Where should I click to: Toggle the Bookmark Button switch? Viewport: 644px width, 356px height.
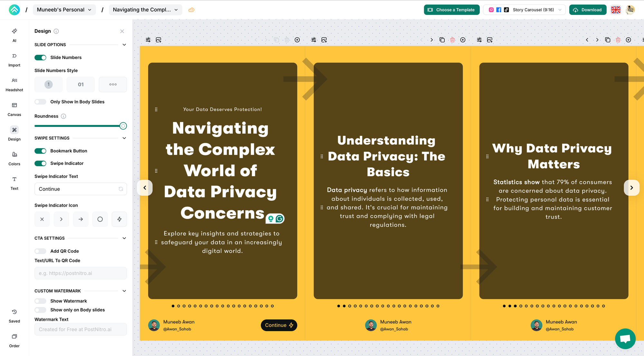[40, 151]
